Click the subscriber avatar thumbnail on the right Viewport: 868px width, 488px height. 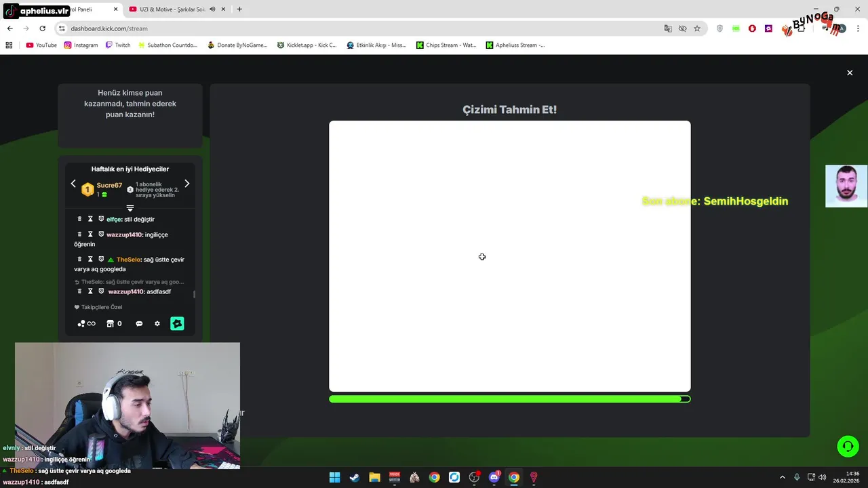click(846, 186)
